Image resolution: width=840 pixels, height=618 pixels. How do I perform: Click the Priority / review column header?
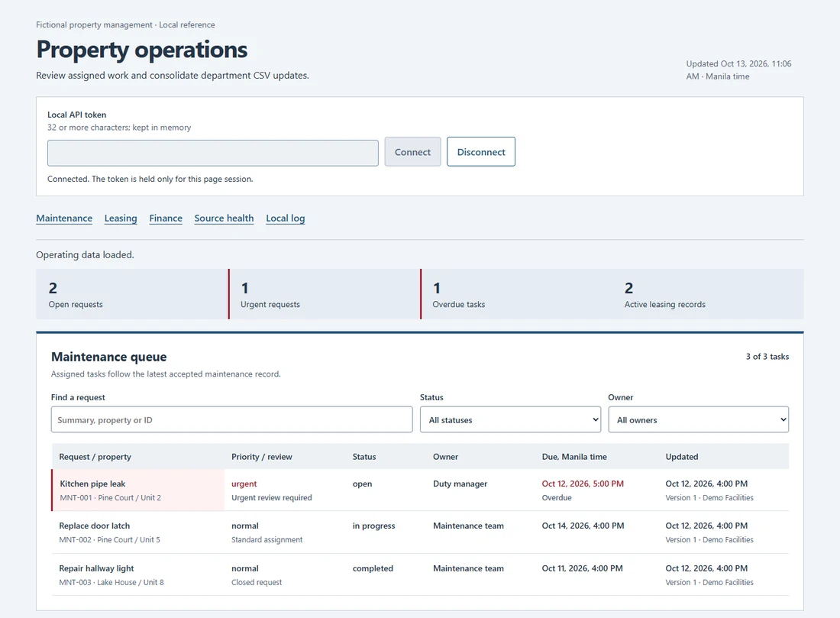(262, 457)
